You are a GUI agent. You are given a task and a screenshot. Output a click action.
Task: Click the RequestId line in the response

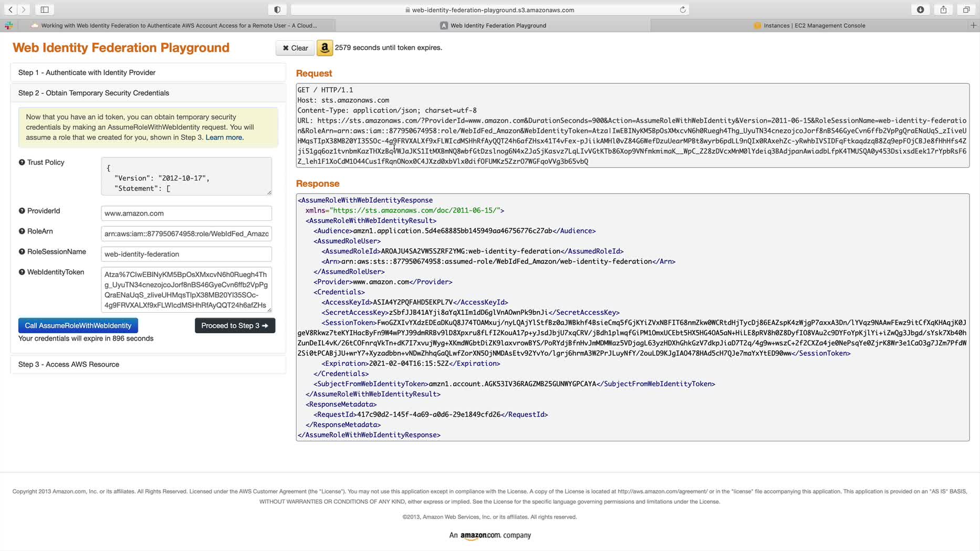pos(431,415)
